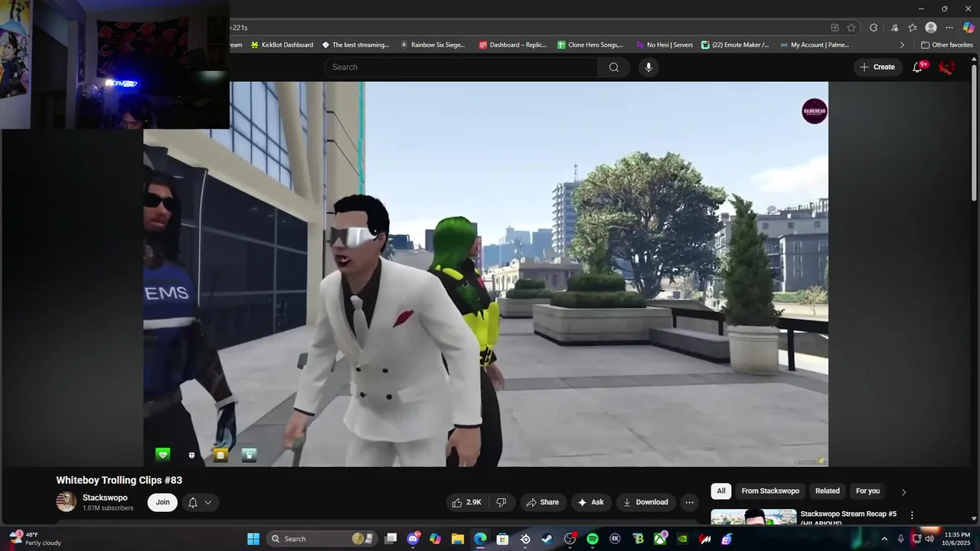980x551 pixels.
Task: Open the Windows Start menu
Action: click(x=253, y=539)
